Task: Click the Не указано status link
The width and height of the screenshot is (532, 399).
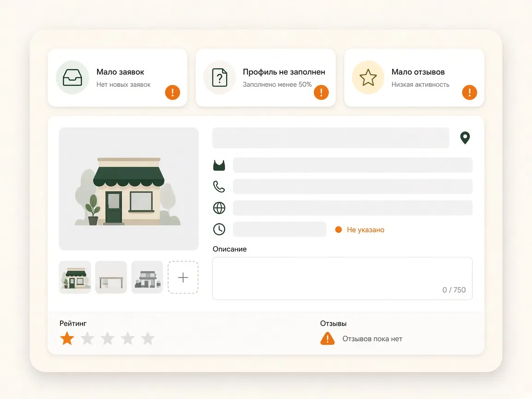Action: click(365, 230)
